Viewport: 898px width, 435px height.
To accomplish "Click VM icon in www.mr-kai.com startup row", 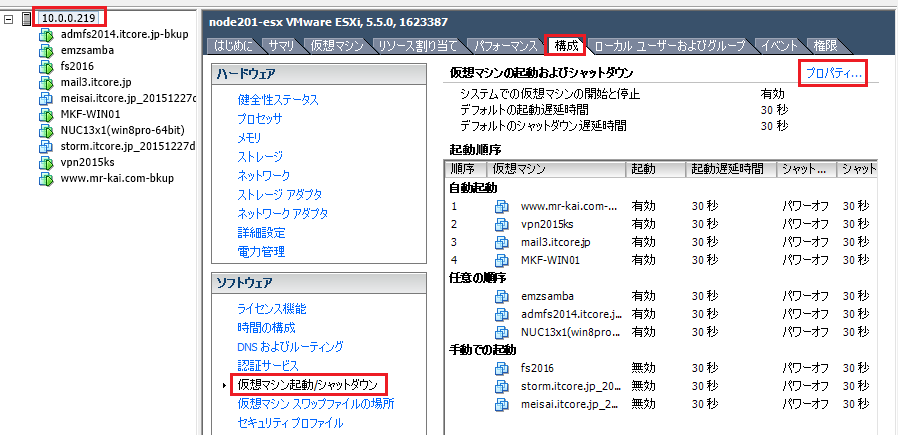I will (x=502, y=206).
